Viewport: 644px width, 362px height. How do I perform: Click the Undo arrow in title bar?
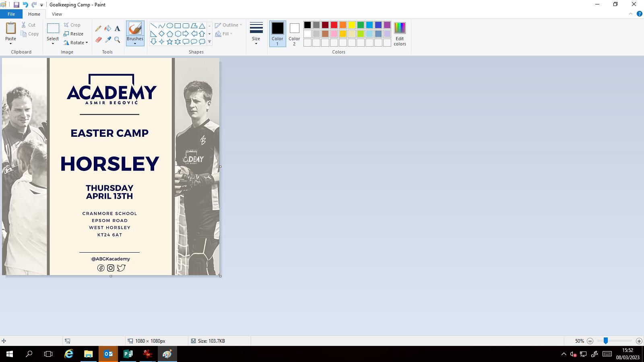[x=25, y=5]
